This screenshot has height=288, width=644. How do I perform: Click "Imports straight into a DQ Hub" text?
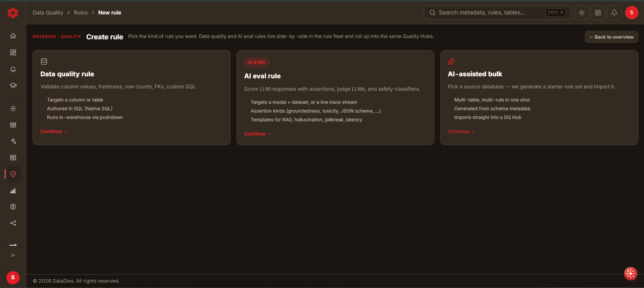click(x=488, y=117)
